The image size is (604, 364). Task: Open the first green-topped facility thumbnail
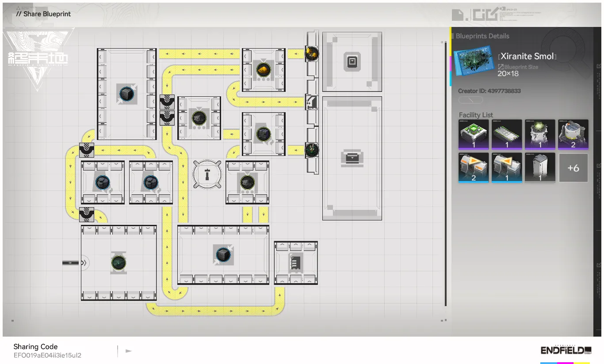tap(473, 134)
